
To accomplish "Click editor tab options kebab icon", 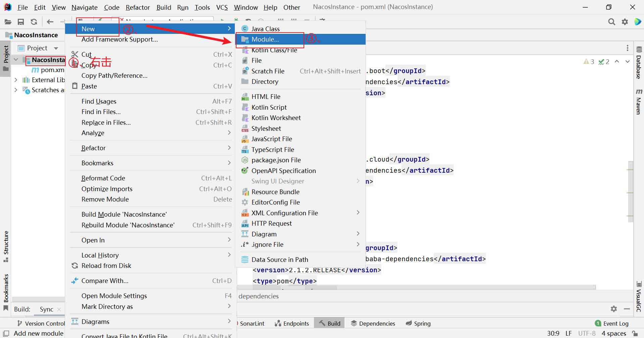I will click(x=628, y=48).
